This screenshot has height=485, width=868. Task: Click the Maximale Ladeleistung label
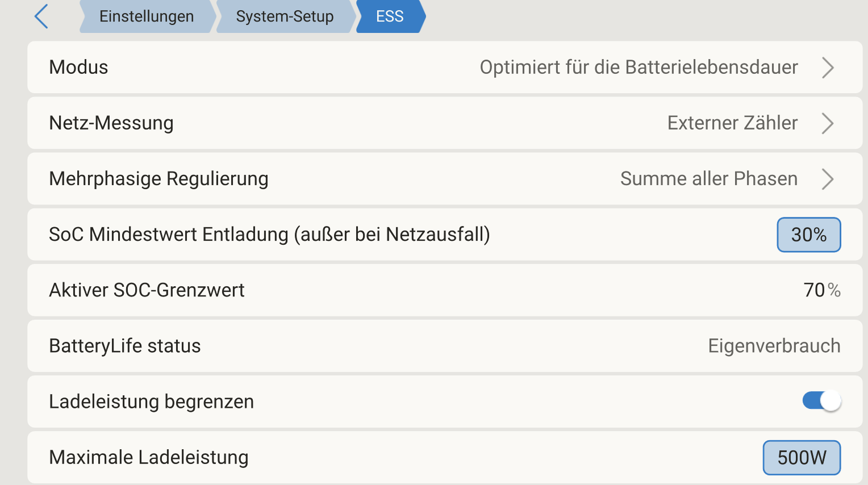tap(149, 457)
